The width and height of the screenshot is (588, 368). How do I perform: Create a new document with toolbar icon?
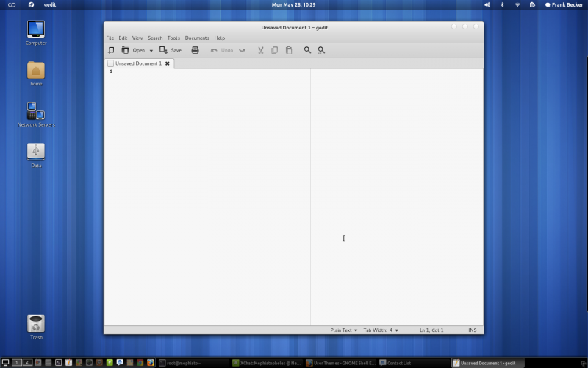point(111,50)
